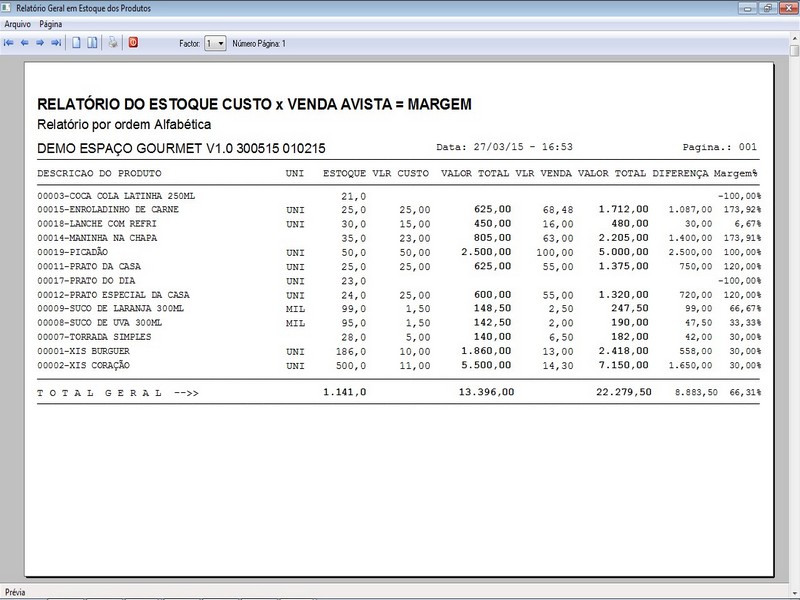Click row 00003-COCA COLA LATINHA 250ML

tap(399, 196)
